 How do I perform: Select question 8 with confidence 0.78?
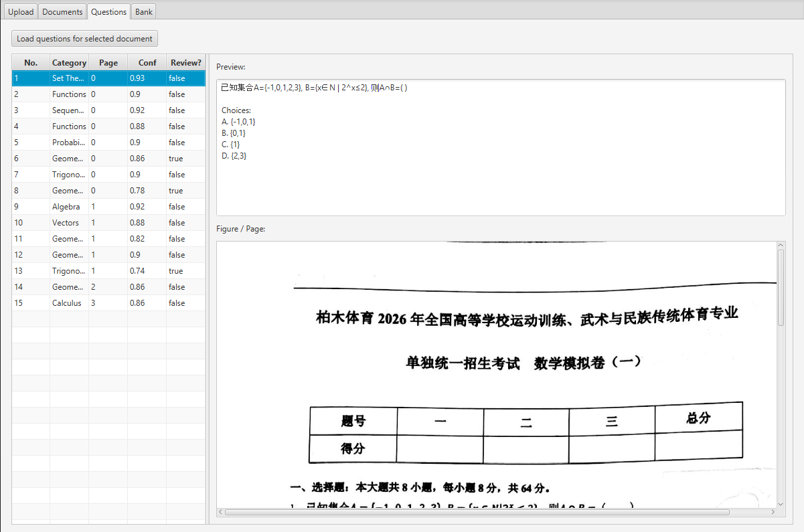[x=108, y=191]
